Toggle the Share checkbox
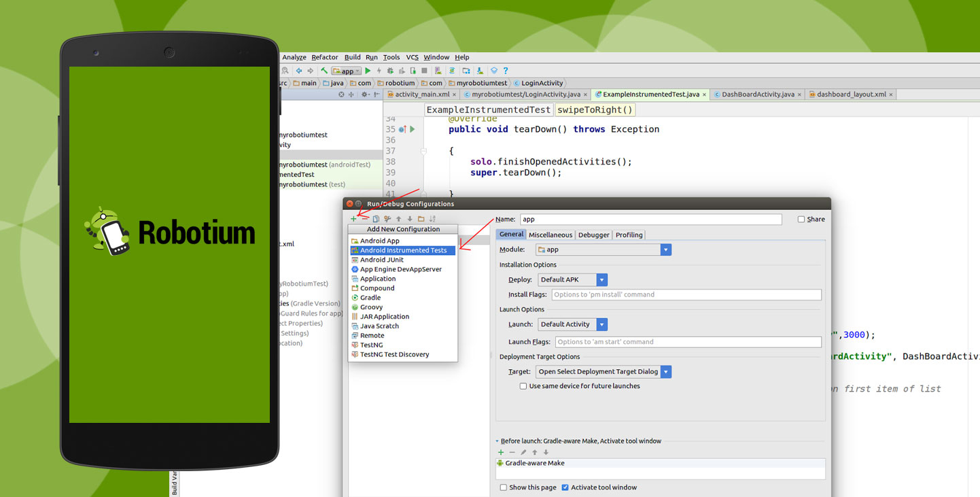980x497 pixels. [x=801, y=220]
